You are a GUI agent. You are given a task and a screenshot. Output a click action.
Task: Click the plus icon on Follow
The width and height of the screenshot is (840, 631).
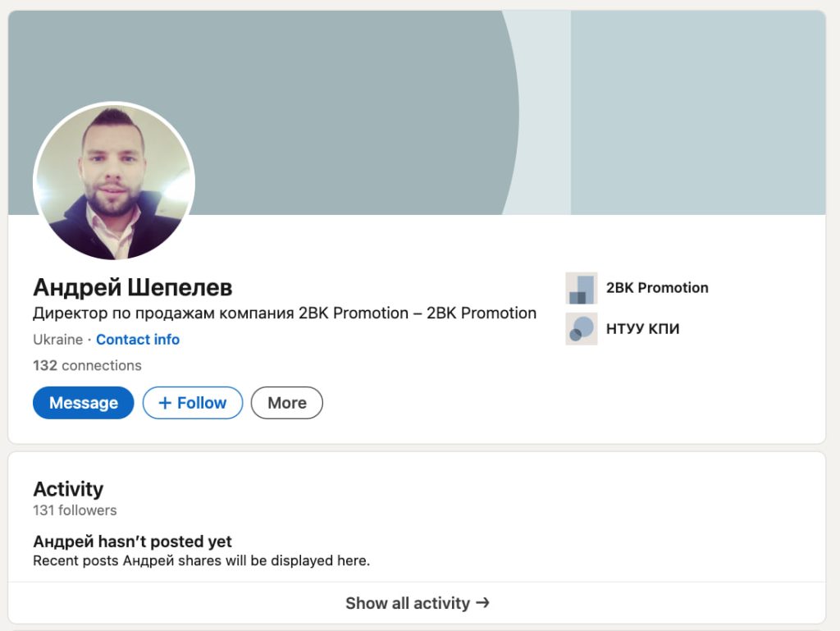point(165,403)
